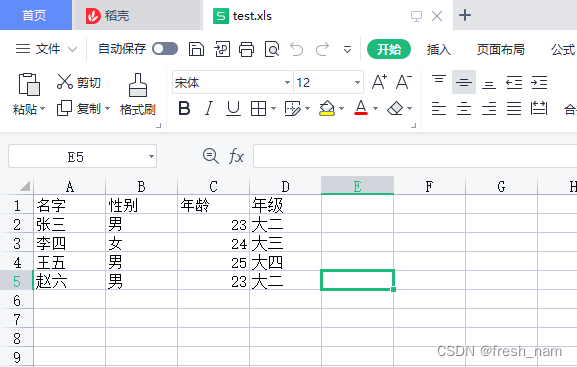Open the 页面布局 (Page Layout) tab

500,49
